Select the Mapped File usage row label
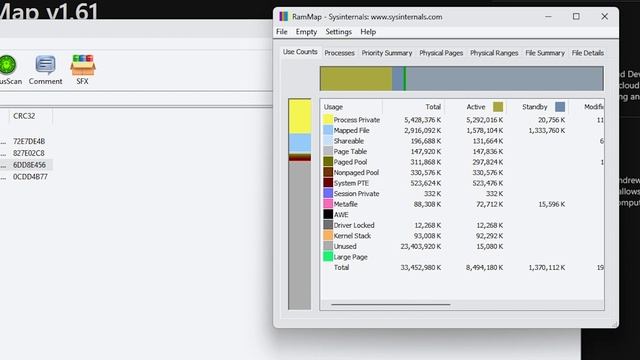 tap(351, 130)
